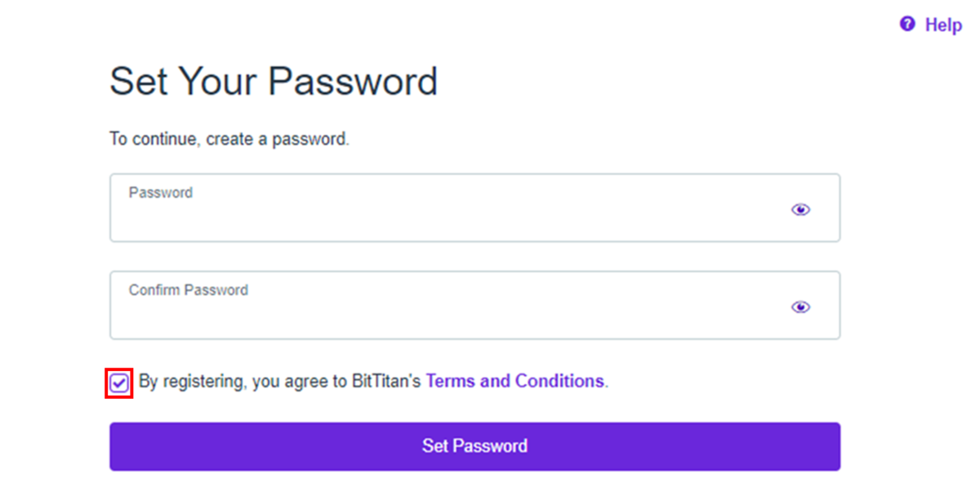Uncheck the Terms and Conditions agreement checkbox
Image resolution: width=980 pixels, height=496 pixels.
point(119,382)
